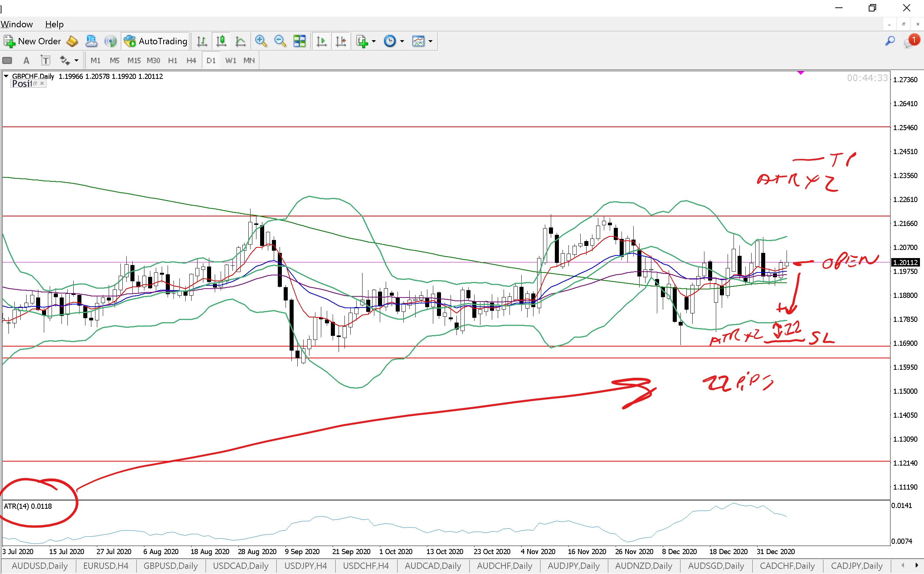Open the Help menu
Image resolution: width=924 pixels, height=574 pixels.
tap(54, 24)
